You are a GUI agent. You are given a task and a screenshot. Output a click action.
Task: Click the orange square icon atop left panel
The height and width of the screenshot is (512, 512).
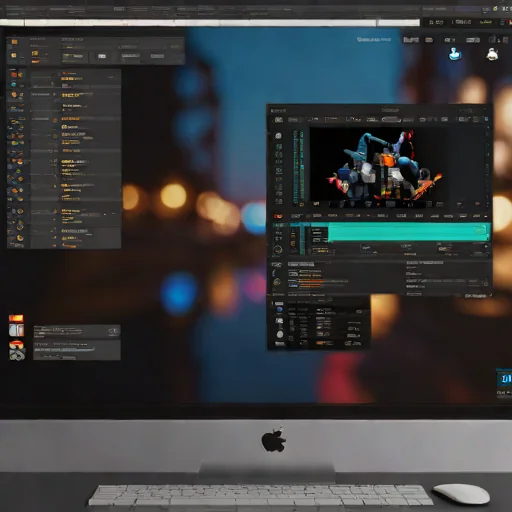click(x=14, y=42)
